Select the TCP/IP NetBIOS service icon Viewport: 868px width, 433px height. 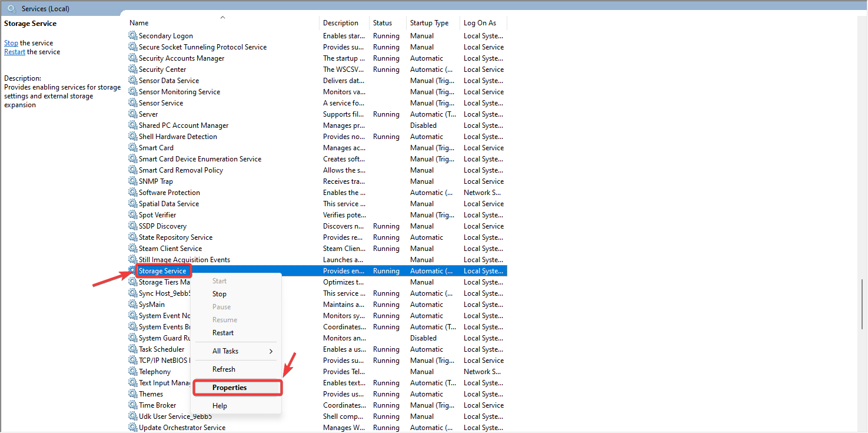(133, 361)
